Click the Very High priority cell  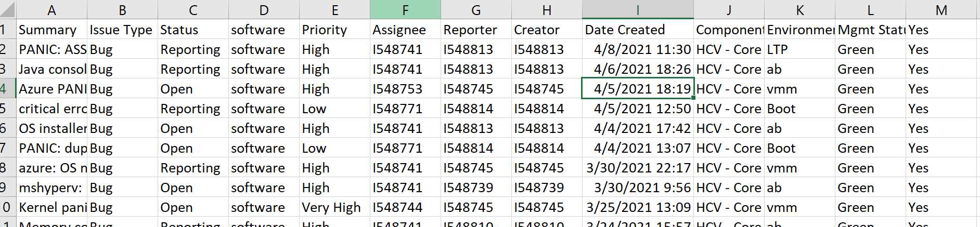(334, 207)
